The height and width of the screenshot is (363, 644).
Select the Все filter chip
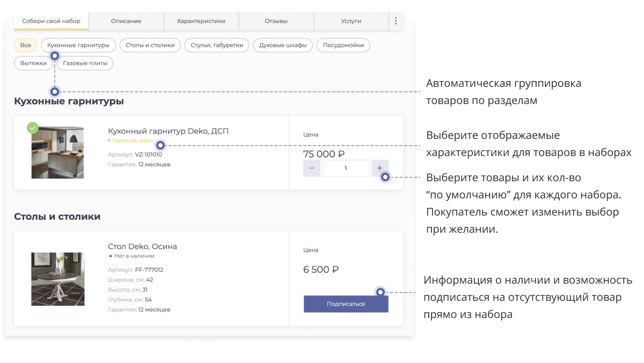coord(26,45)
